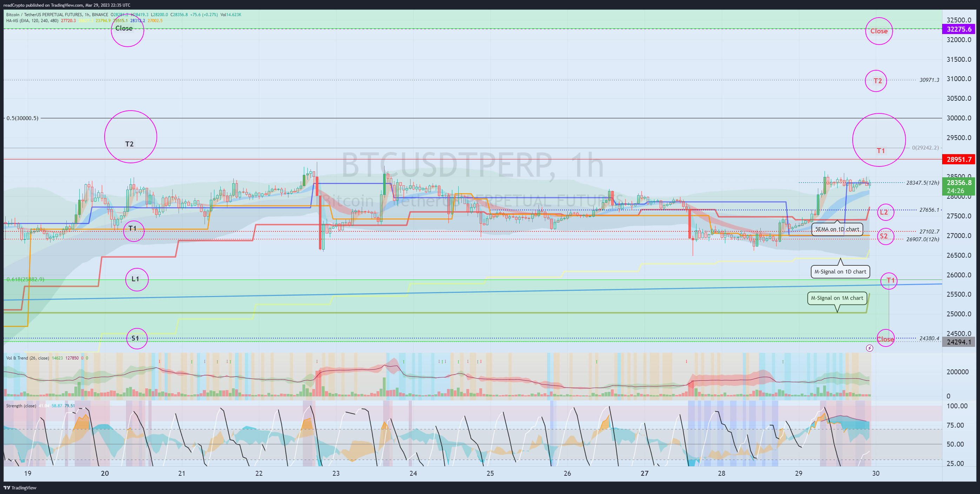Click the TradingView logo in the footer
Image resolution: width=980 pixels, height=494 pixels.
pos(20,488)
